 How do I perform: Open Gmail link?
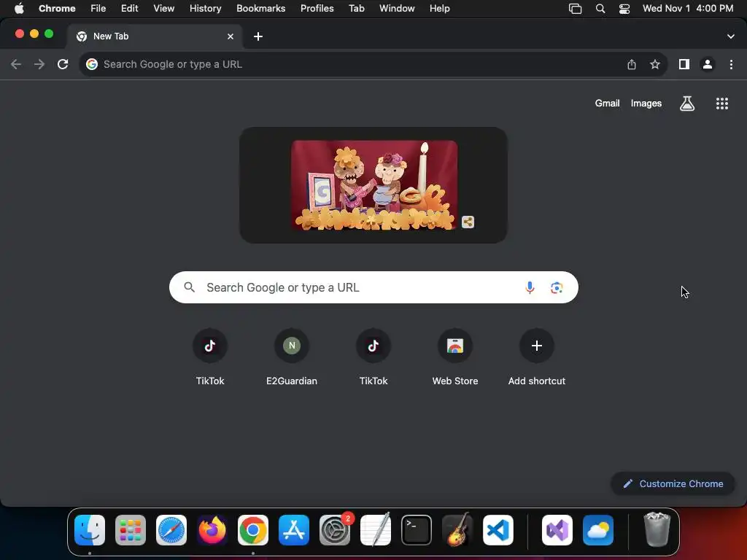pyautogui.click(x=608, y=104)
